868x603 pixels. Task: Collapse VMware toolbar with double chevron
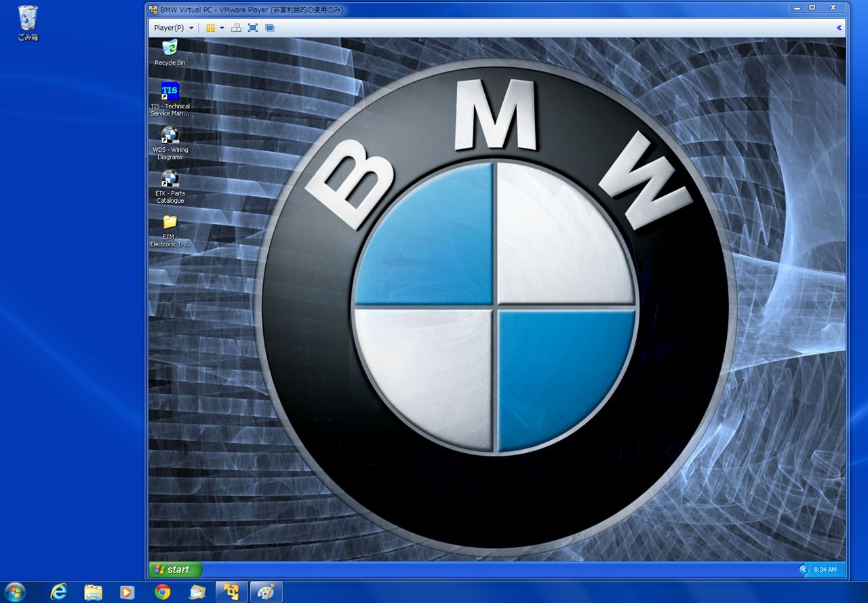tap(839, 28)
